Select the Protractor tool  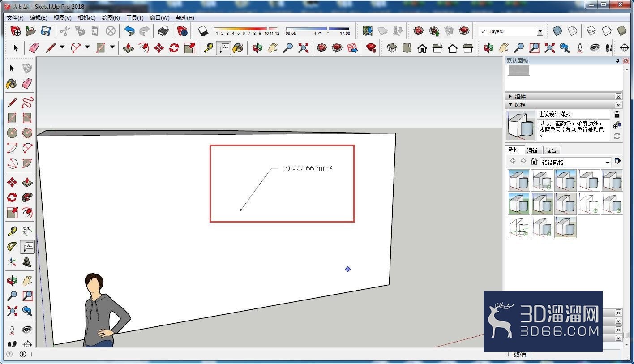tap(12, 247)
